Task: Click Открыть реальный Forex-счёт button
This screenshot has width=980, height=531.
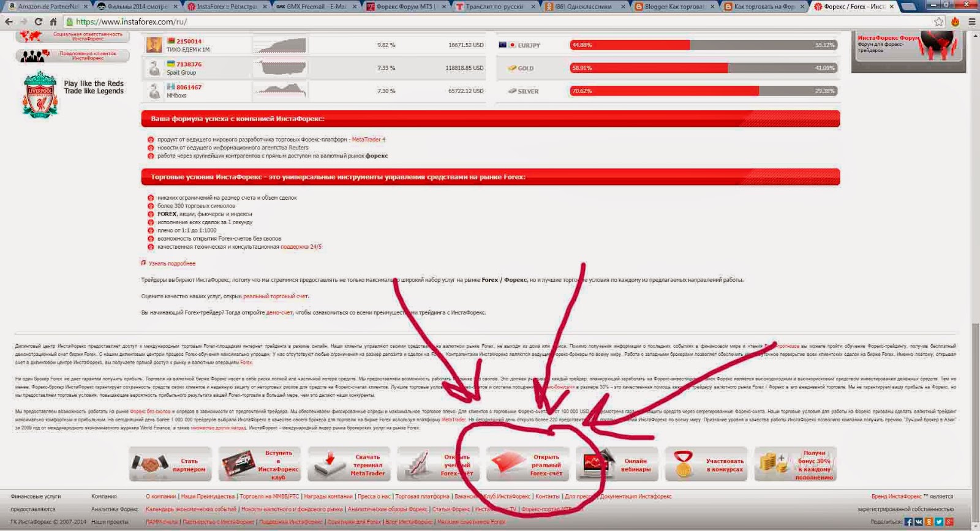Action: pos(527,464)
